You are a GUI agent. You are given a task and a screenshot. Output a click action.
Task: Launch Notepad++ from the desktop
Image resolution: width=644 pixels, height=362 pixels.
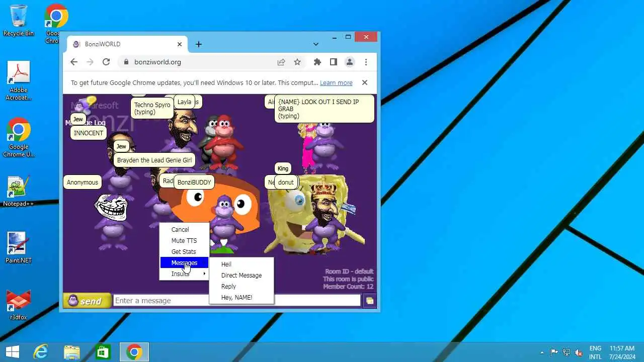point(19,191)
